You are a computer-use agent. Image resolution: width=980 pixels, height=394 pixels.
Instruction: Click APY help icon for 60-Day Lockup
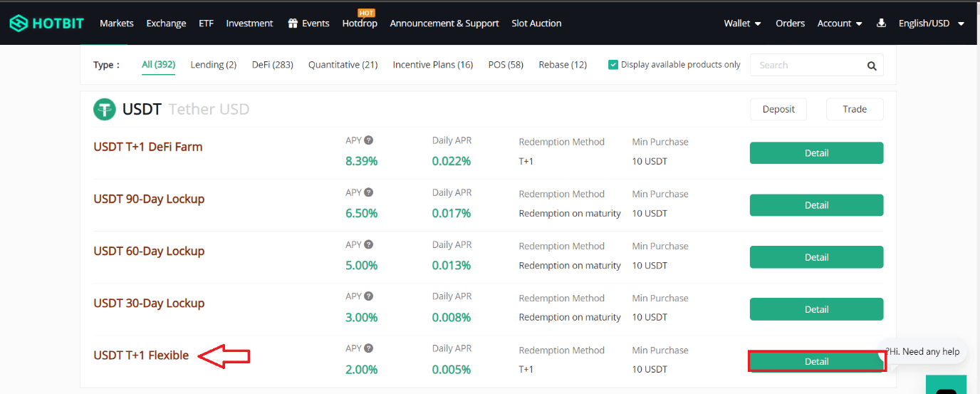click(369, 244)
